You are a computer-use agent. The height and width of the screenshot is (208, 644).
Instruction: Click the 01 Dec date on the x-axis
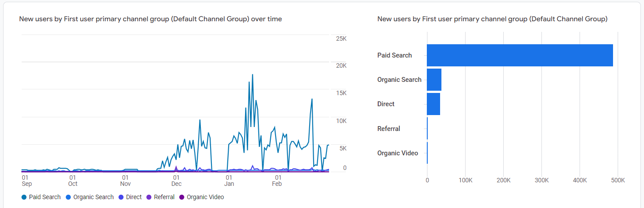[176, 181]
